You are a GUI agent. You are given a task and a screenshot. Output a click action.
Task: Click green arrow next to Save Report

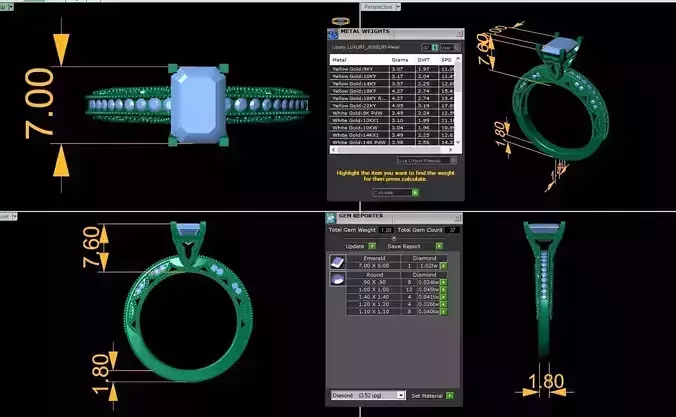[x=439, y=246]
